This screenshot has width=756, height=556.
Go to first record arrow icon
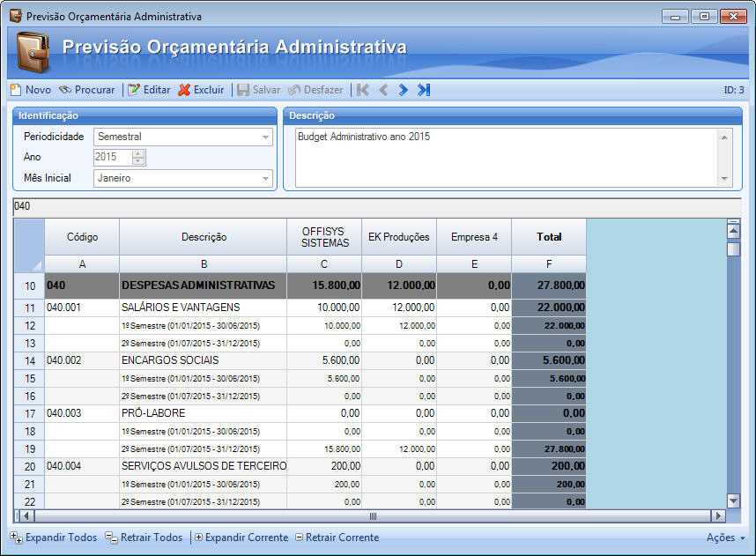click(363, 90)
